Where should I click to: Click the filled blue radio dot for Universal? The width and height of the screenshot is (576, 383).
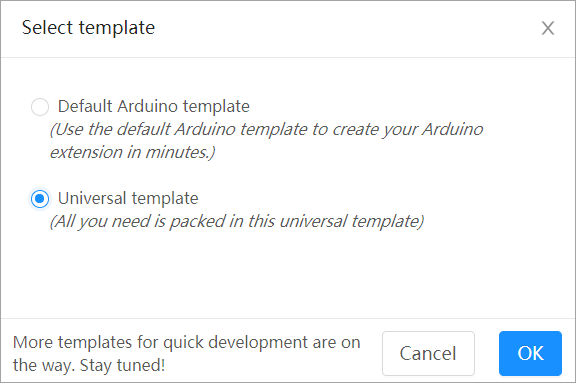pyautogui.click(x=40, y=199)
